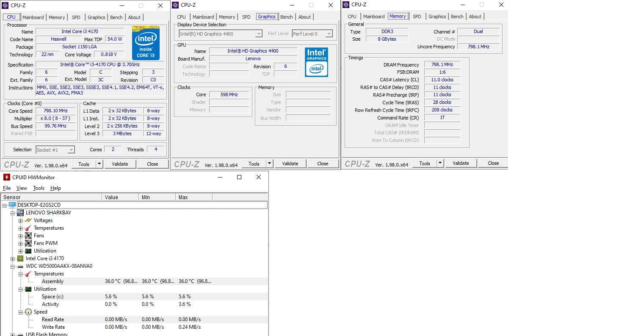
Task: Click the GPU name Intel HD Graphics 4400
Action: tap(253, 51)
